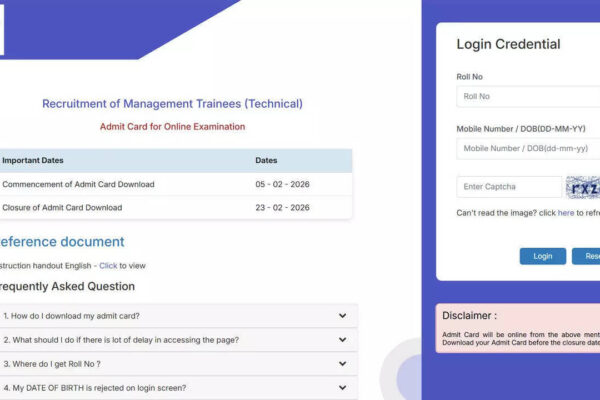Click the captcha image
Image resolution: width=600 pixels, height=400 pixels.
pyautogui.click(x=583, y=187)
